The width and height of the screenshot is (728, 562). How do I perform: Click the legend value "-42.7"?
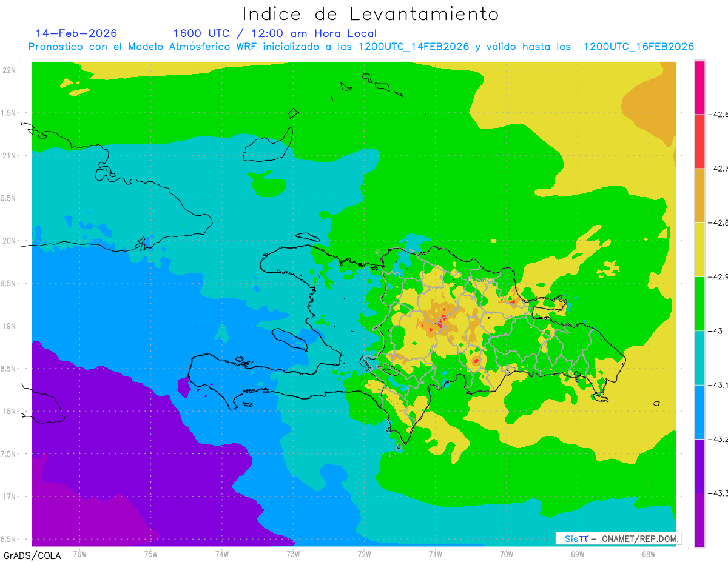click(720, 169)
